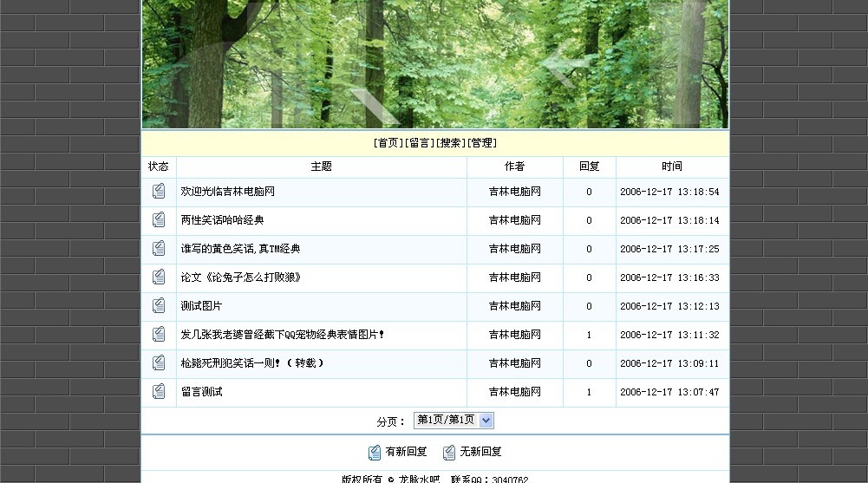Click the status icon for QQ宠物经典表情图片 row
Screen dimensions: 868x483
(x=159, y=334)
